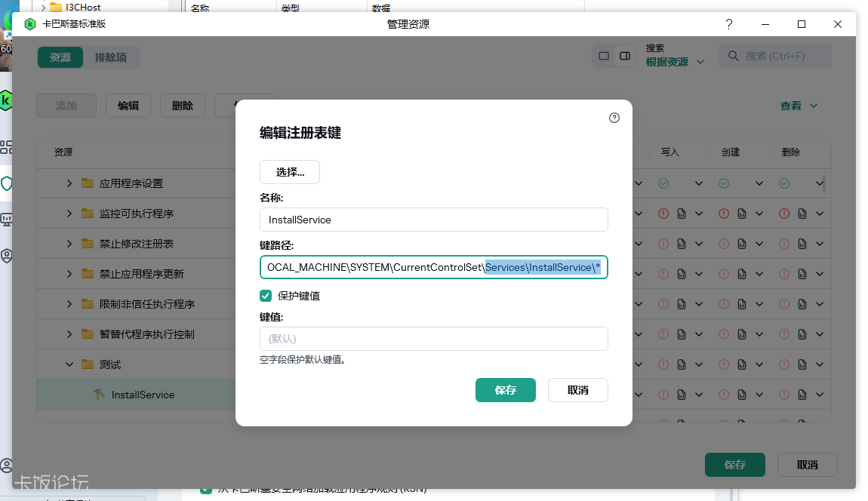The height and width of the screenshot is (501, 868).
Task: Click the magnifier icon in the search box
Action: (734, 56)
